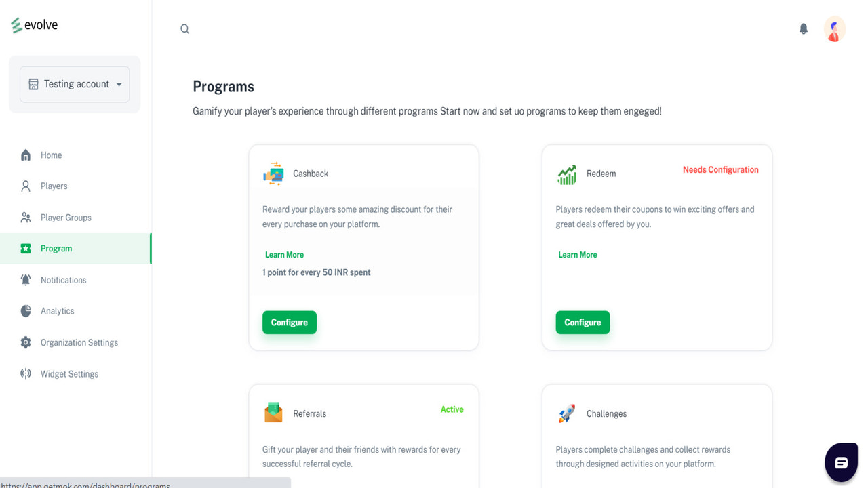Open Organization Settings from the sidebar
Image resolution: width=868 pixels, height=488 pixels.
[79, 342]
